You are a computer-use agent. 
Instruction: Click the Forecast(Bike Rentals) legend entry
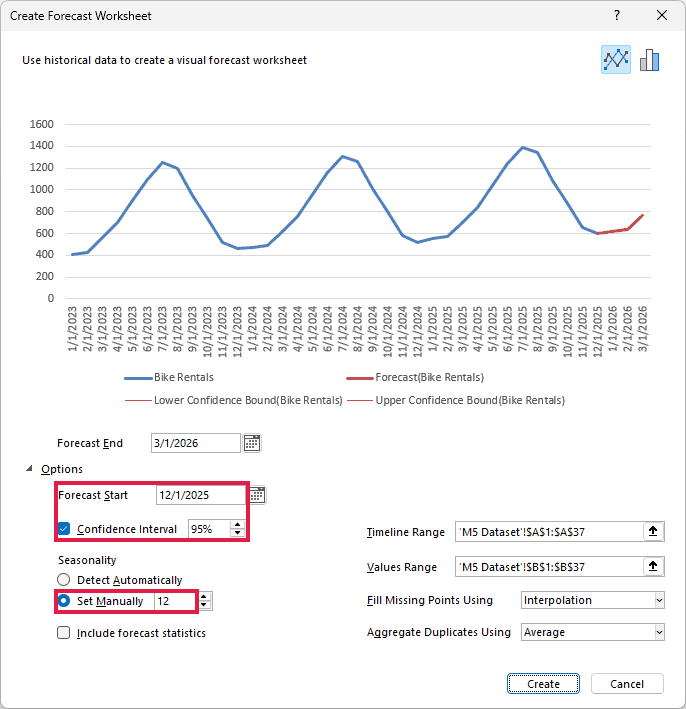[415, 377]
